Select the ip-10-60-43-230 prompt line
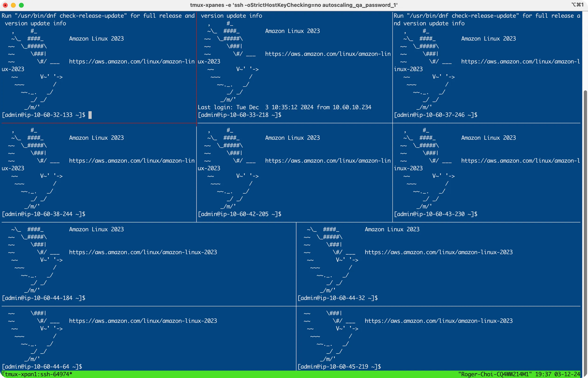This screenshot has width=588, height=378. pyautogui.click(x=436, y=214)
